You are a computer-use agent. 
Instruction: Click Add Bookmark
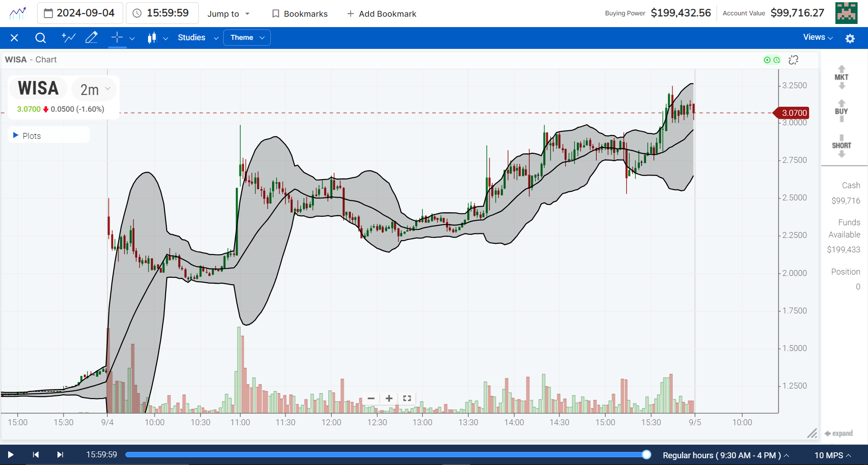coord(381,14)
